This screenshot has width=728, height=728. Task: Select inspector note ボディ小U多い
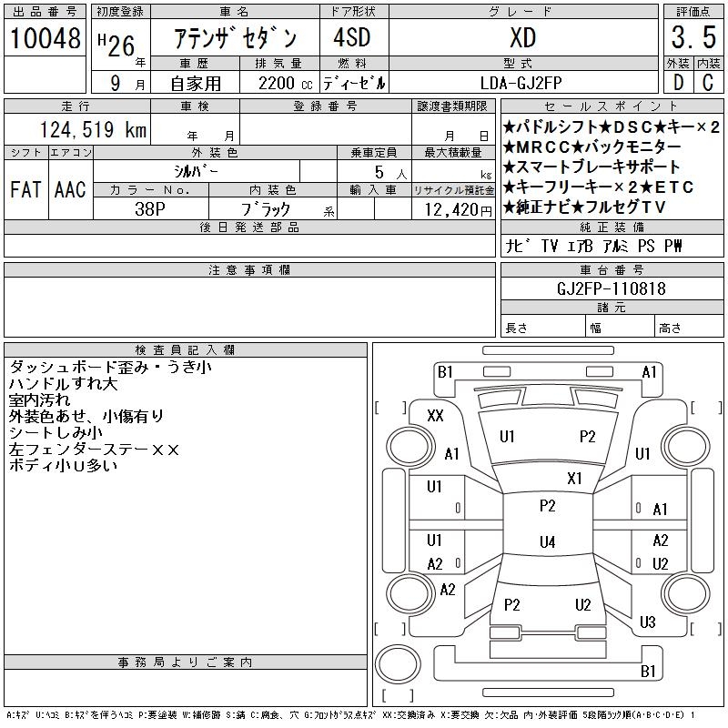[x=63, y=466]
